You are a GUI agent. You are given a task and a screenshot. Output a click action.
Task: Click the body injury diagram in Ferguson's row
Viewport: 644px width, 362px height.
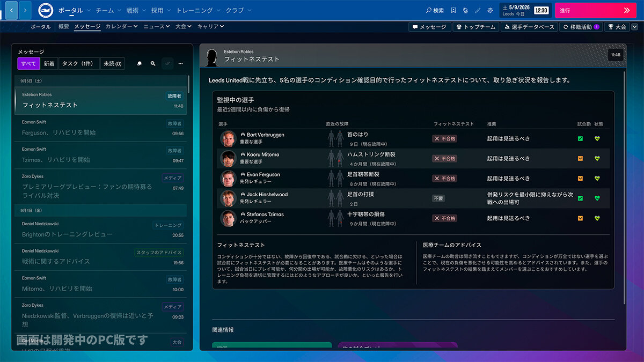[x=335, y=179]
